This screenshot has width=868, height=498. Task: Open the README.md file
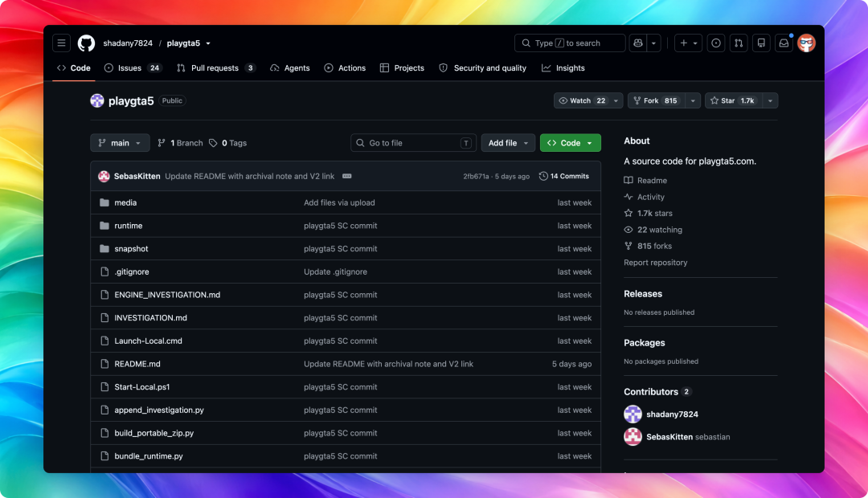click(137, 364)
